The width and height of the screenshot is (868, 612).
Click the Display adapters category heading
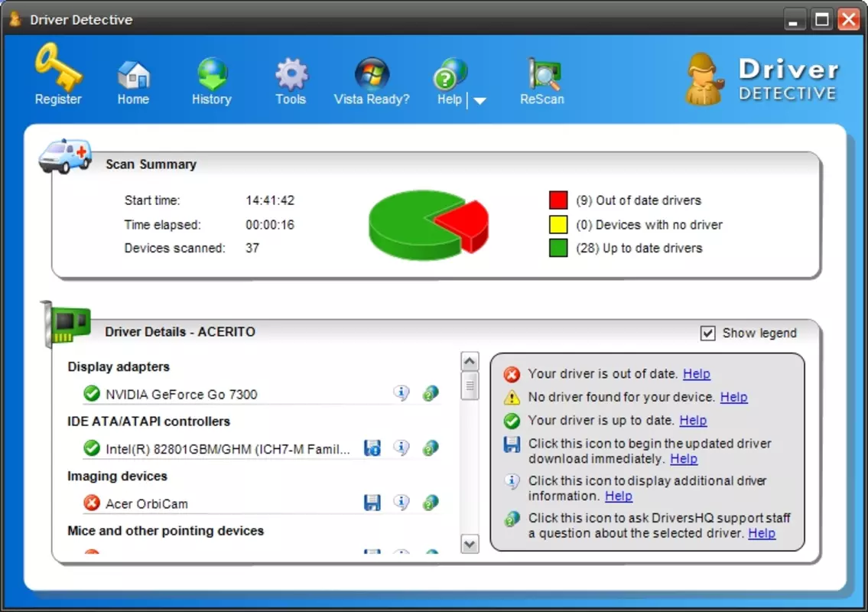point(119,366)
